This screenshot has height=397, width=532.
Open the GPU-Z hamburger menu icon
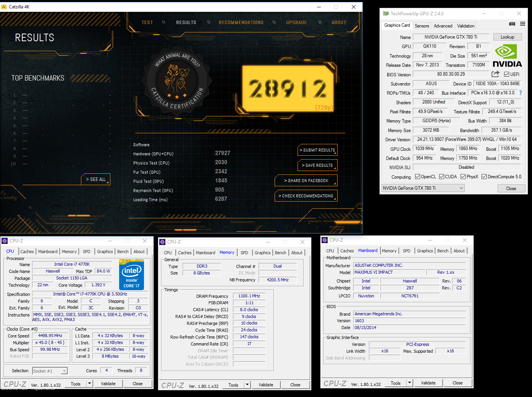tap(522, 24)
